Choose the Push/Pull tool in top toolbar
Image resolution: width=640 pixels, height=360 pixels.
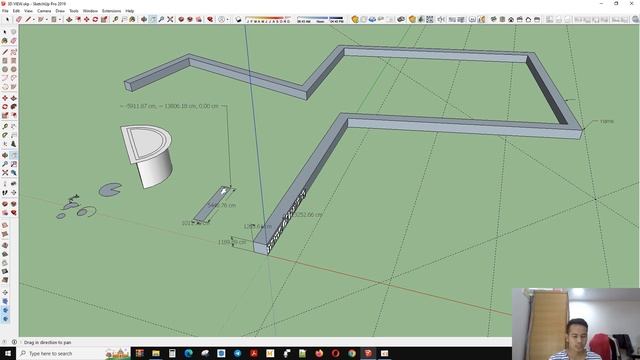69,19
